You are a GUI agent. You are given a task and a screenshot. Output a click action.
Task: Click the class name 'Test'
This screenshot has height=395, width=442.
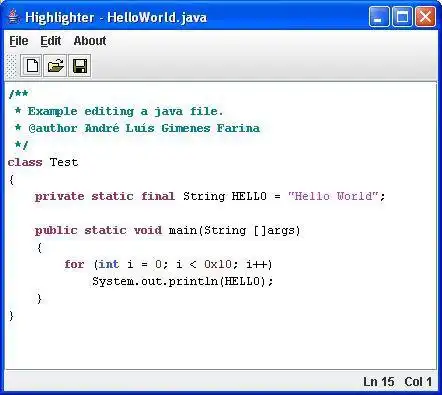[x=64, y=162]
